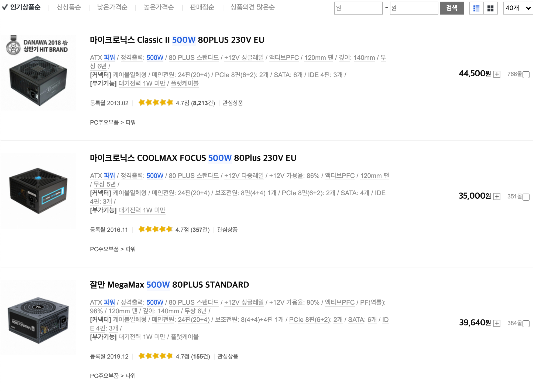Check the compare box for Classic II 500W
This screenshot has width=543, height=392.
point(526,75)
